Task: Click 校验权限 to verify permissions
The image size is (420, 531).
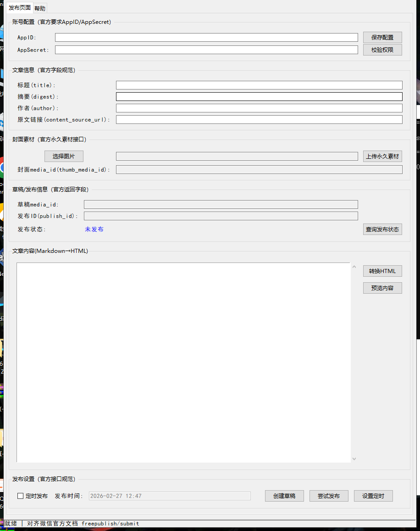Action: point(382,50)
